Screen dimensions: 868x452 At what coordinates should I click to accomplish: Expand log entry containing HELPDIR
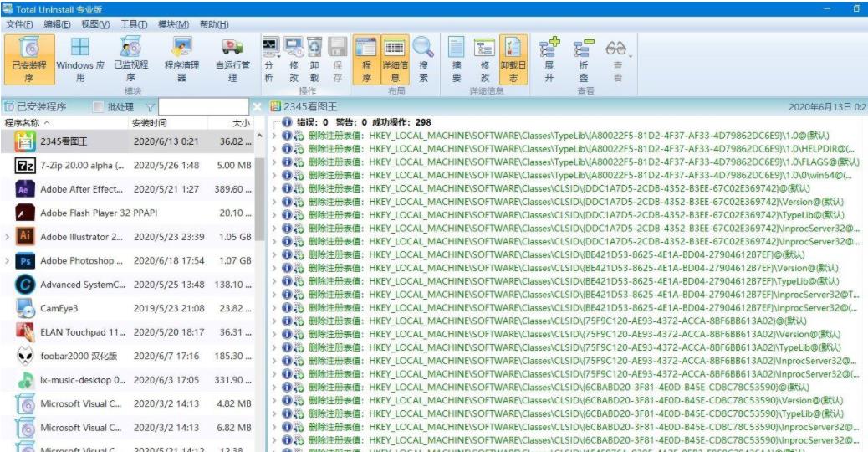[275, 149]
